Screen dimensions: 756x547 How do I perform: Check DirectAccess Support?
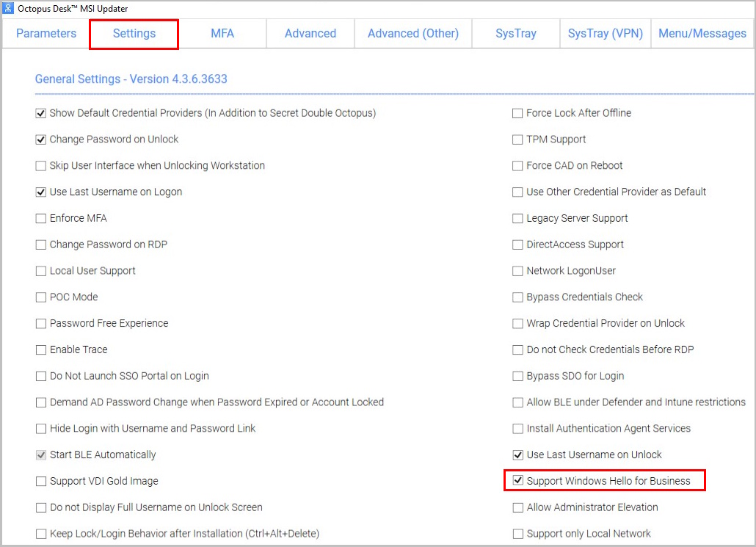(517, 245)
